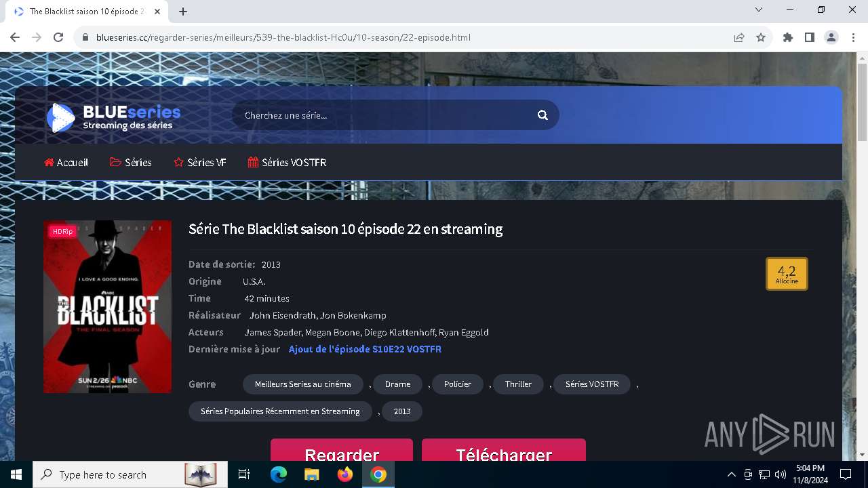Click the search magnifier icon
The width and height of the screenshot is (868, 488).
pos(542,115)
